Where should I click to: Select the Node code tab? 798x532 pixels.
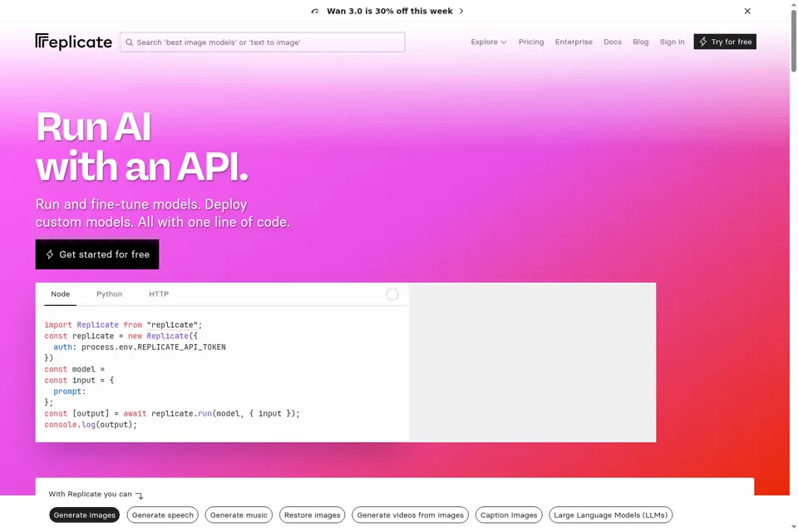(60, 294)
